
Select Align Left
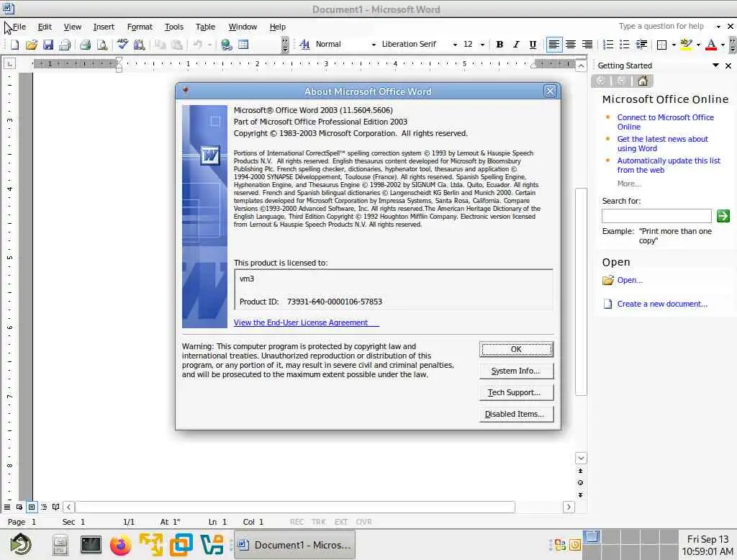coord(553,44)
